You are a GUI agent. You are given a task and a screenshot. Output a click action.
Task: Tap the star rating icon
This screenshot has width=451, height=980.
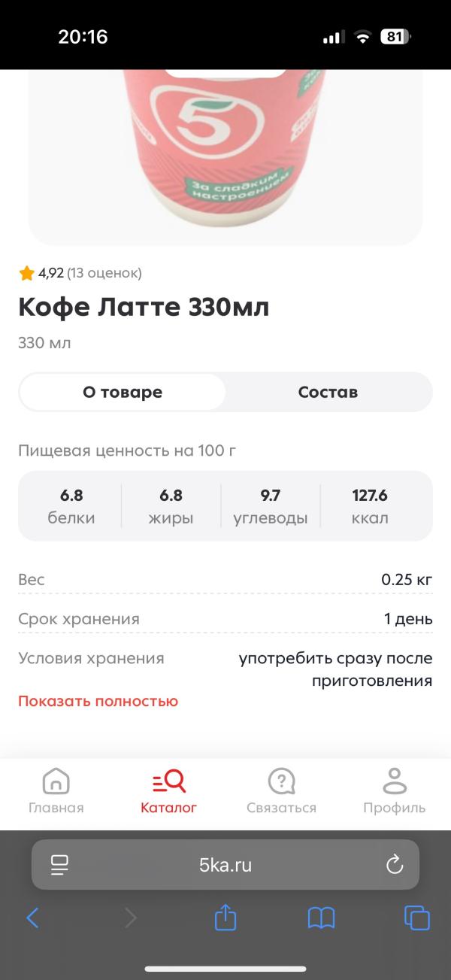(26, 273)
